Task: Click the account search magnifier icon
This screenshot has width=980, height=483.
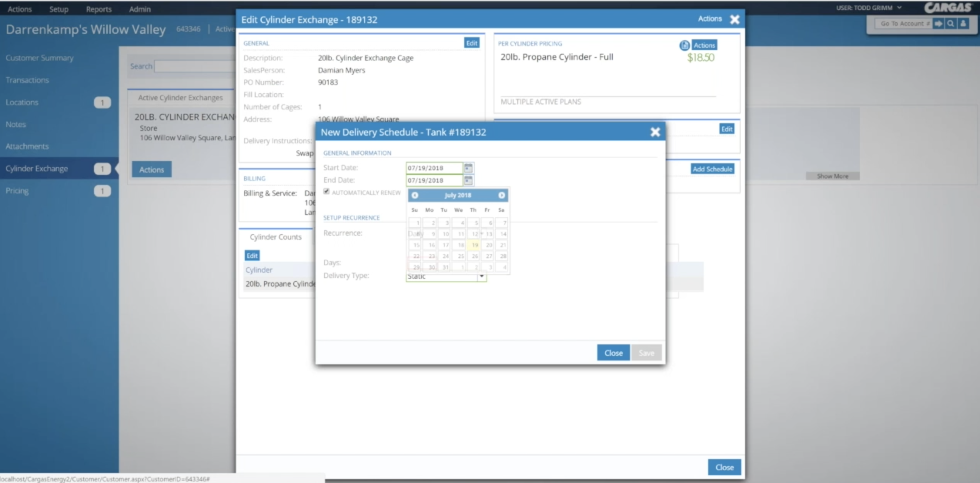Action: coord(951,24)
